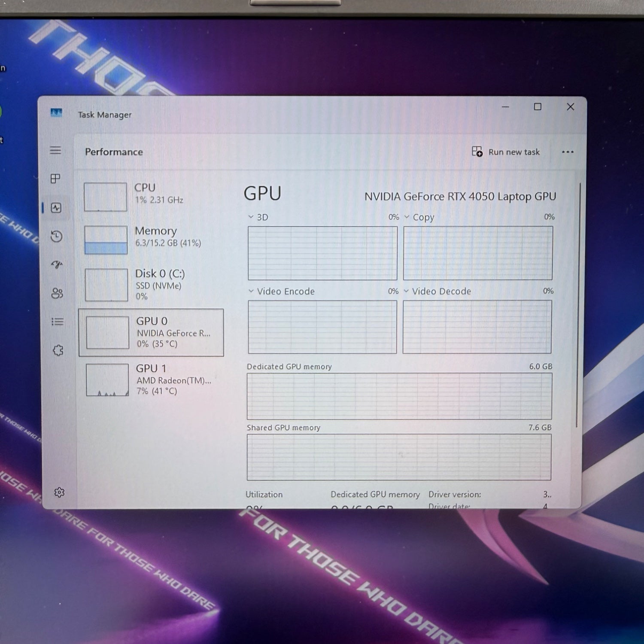Select the Memory performance entry

click(x=151, y=240)
